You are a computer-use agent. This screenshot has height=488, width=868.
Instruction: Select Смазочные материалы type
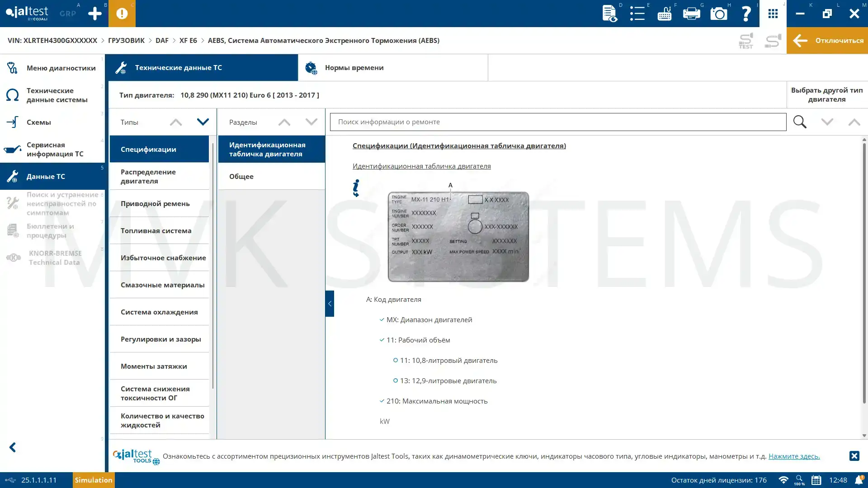point(159,285)
